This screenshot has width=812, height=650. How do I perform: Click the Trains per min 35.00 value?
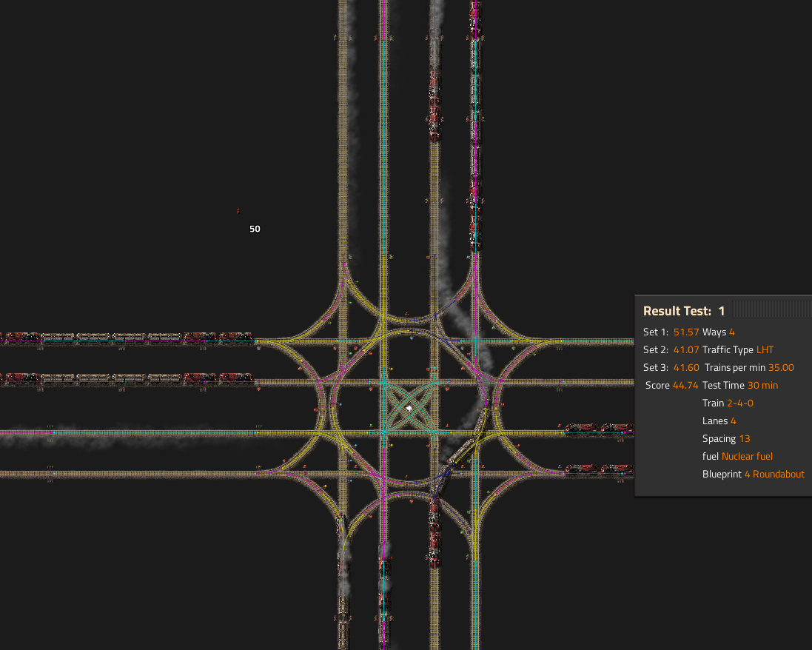pyautogui.click(x=781, y=367)
